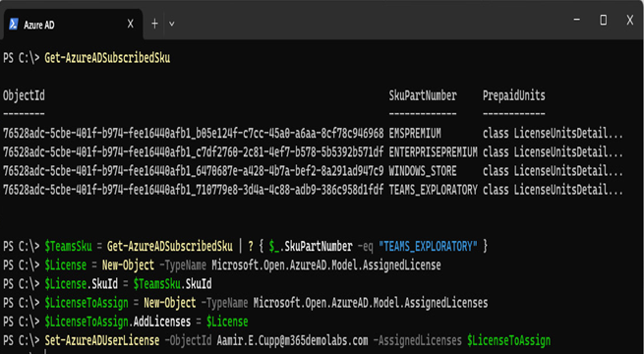Click the WINDOWS_STORE sku entry
This screenshot has height=354, width=644.
pyautogui.click(x=423, y=171)
